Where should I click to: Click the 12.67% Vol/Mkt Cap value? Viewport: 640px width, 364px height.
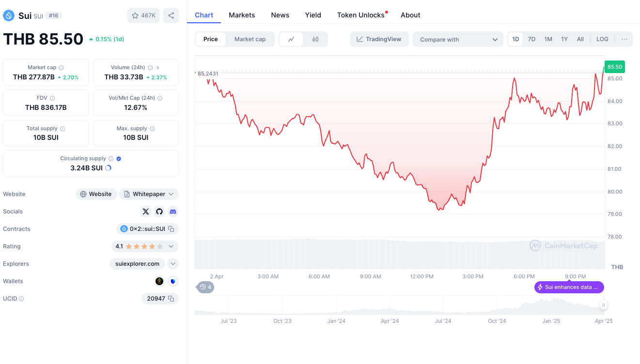(x=136, y=107)
